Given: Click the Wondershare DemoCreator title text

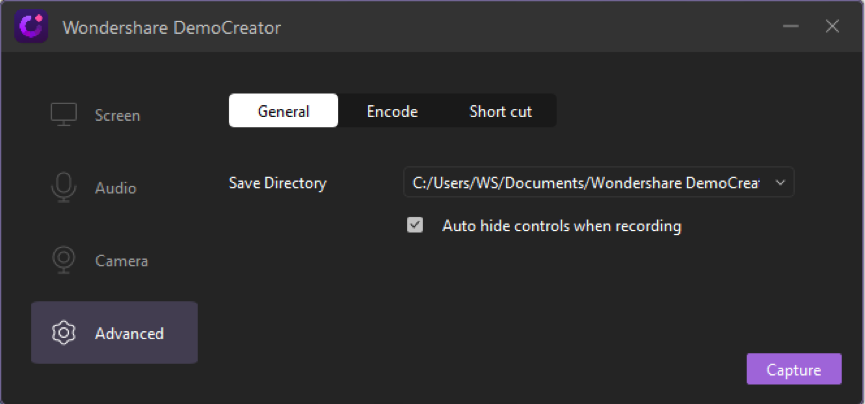Looking at the screenshot, I should pyautogui.click(x=172, y=27).
